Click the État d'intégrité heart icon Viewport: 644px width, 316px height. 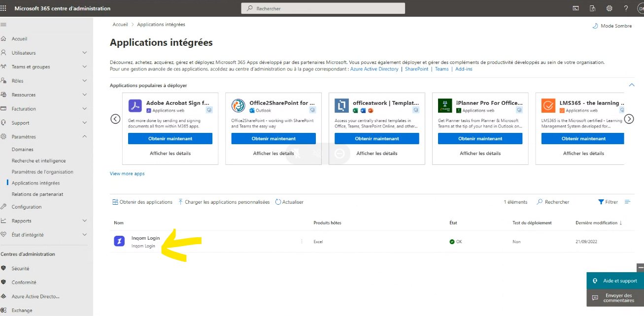tap(3, 235)
